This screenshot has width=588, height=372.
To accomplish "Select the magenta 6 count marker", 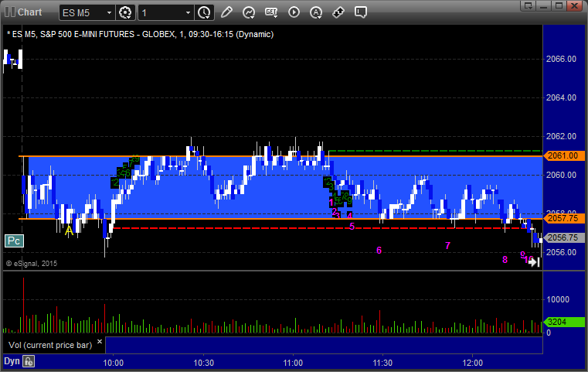I will click(379, 251).
